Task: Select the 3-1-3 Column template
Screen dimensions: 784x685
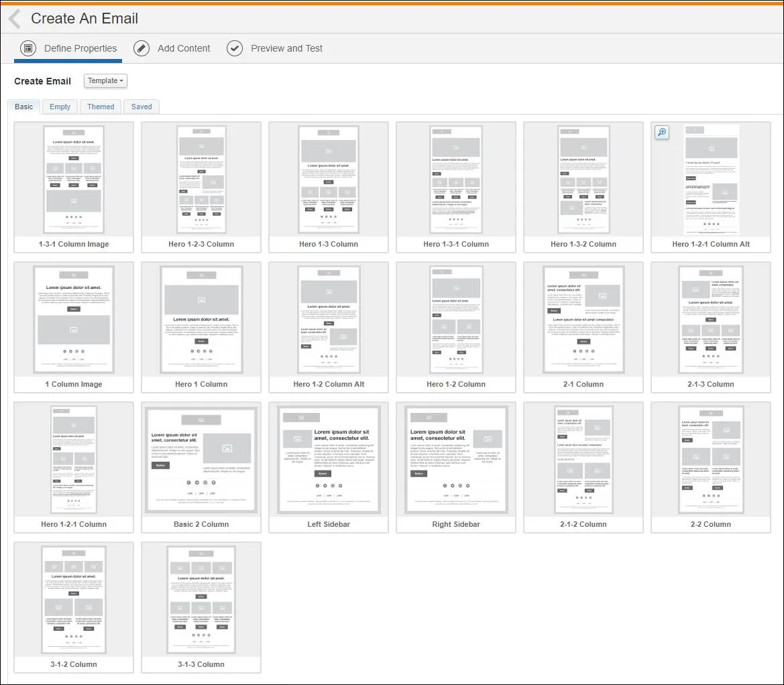Action: click(201, 607)
